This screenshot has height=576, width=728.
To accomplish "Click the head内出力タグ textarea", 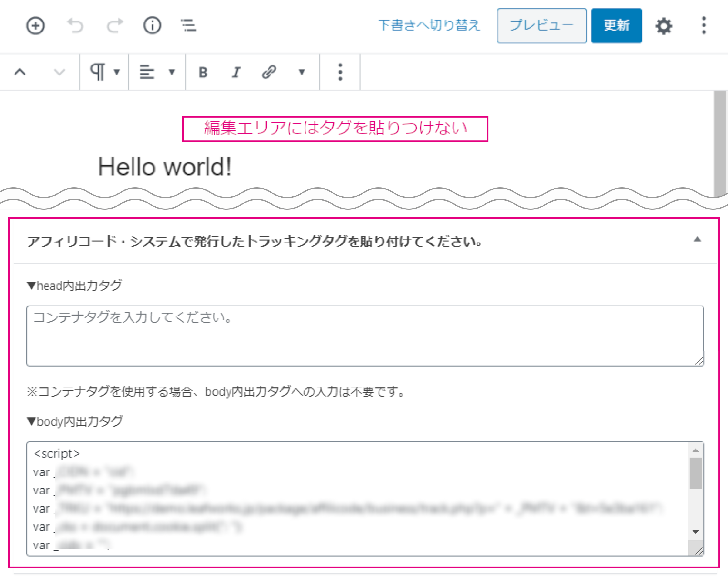I will click(x=365, y=336).
